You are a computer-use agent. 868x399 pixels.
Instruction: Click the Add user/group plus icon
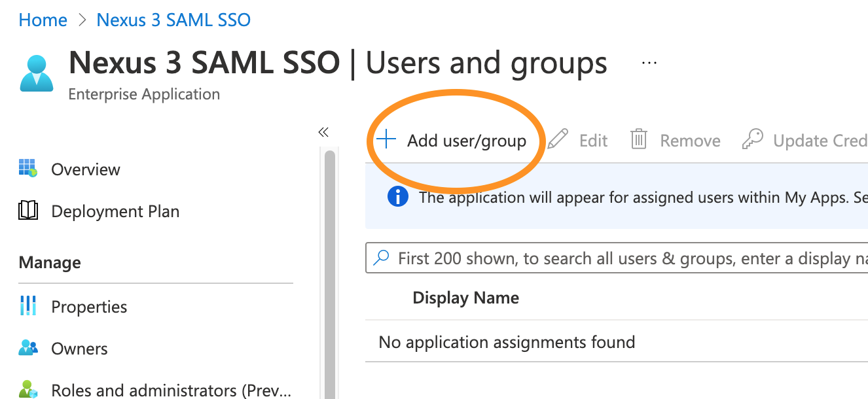tap(387, 139)
